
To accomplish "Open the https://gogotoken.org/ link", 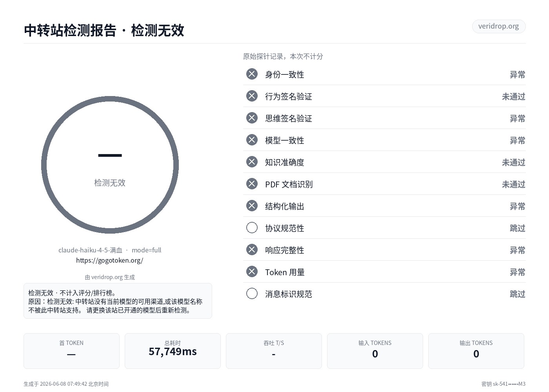I will pos(110,260).
